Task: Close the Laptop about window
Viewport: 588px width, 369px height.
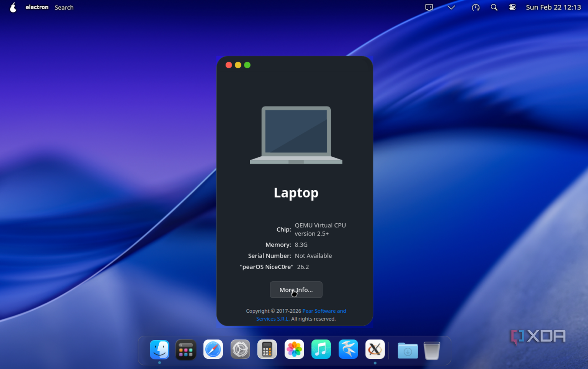Action: coord(229,65)
